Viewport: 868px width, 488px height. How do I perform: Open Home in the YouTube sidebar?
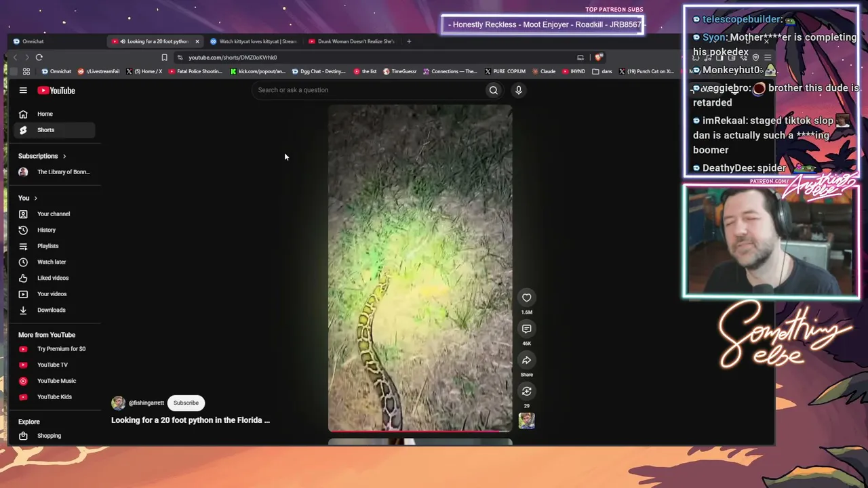click(54, 114)
